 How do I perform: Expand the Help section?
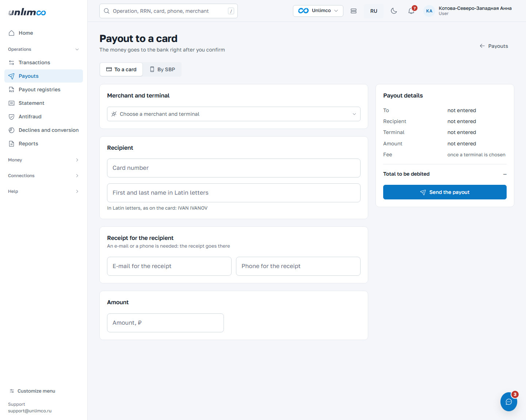pyautogui.click(x=43, y=191)
